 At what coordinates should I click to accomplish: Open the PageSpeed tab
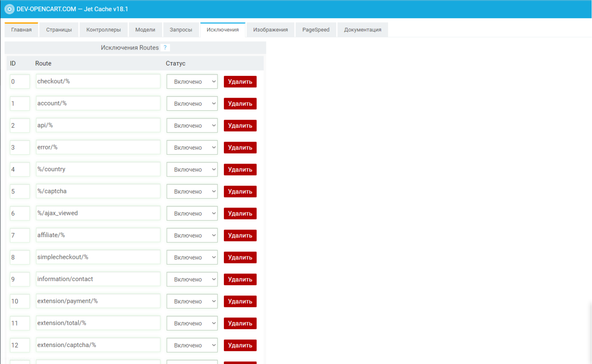pos(316,30)
